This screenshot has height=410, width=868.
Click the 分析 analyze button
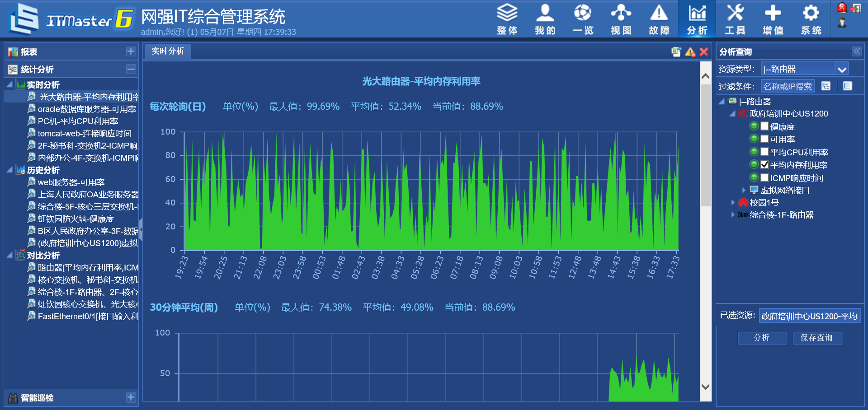tap(762, 338)
